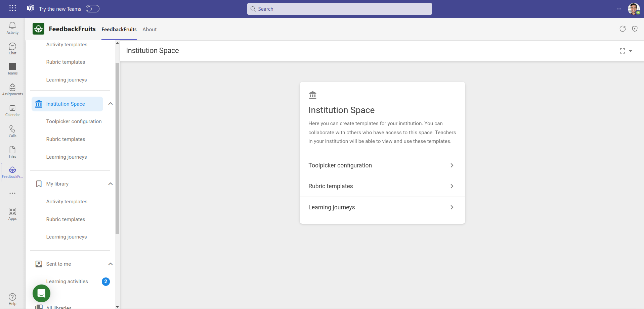644x309 pixels.
Task: Open the Files icon in sidebar
Action: point(12,152)
